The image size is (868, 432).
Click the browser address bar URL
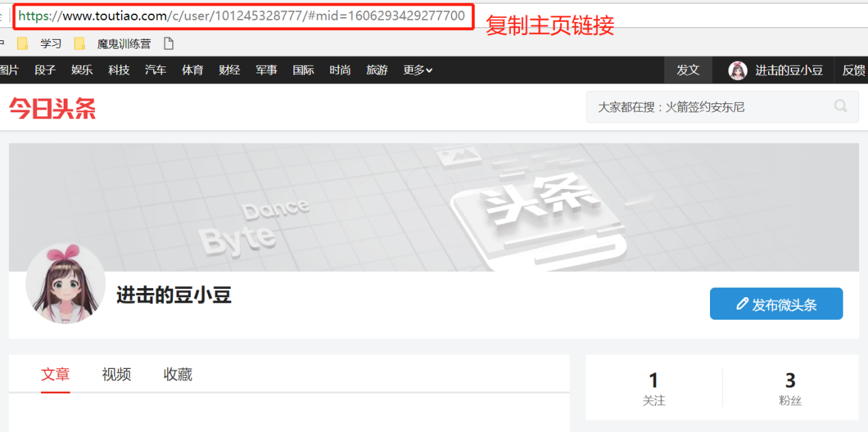pyautogui.click(x=243, y=16)
